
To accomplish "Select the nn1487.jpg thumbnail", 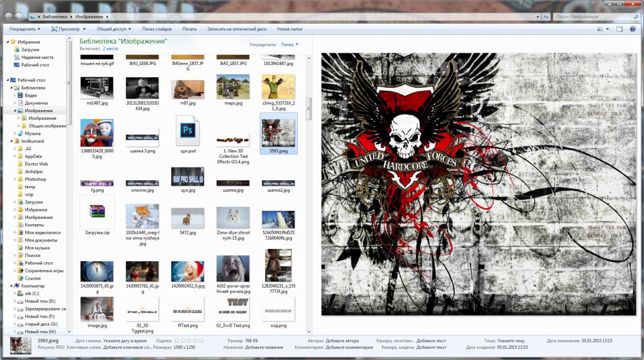I will [x=97, y=87].
